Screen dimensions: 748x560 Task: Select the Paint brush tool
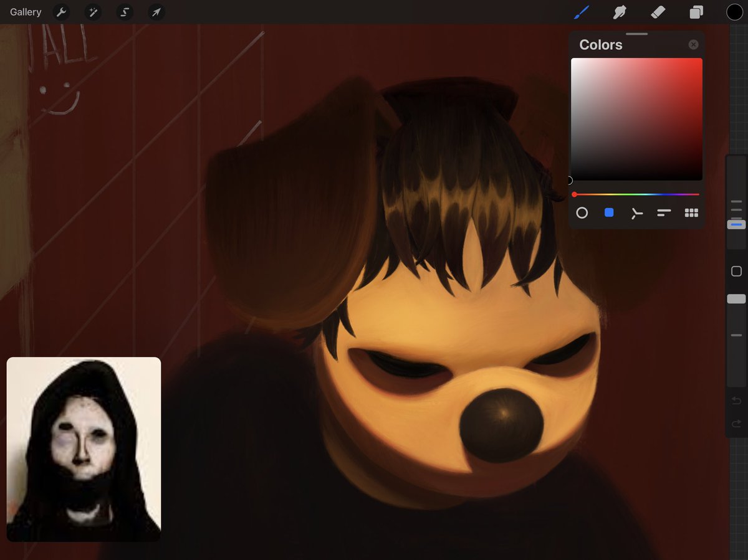[x=582, y=12]
